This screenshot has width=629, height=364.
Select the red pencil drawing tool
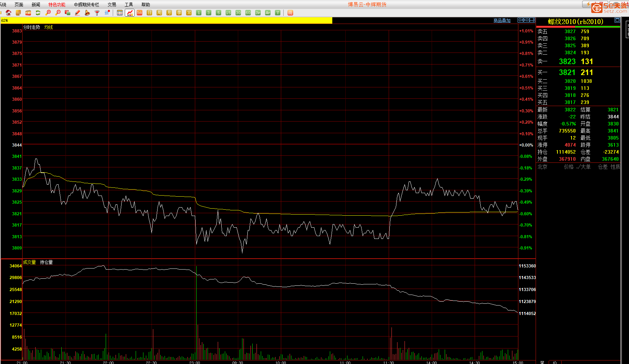pos(78,13)
